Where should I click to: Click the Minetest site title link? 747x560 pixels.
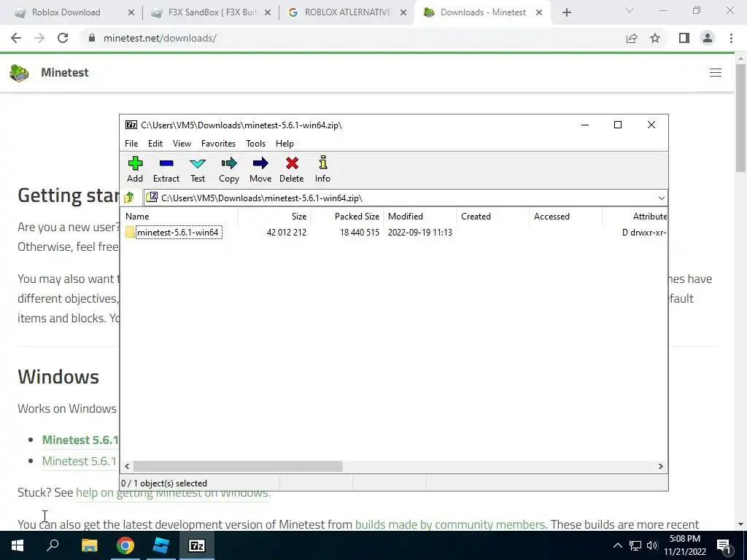coord(65,72)
